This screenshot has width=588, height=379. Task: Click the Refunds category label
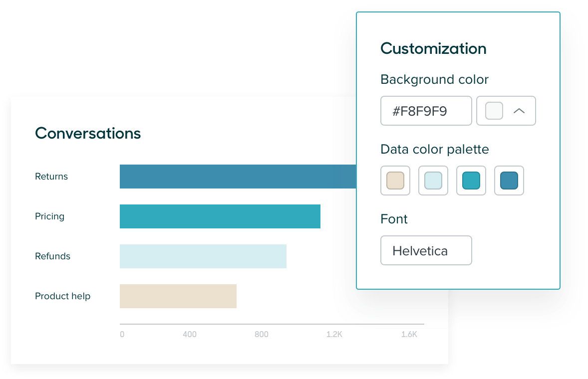(x=52, y=256)
